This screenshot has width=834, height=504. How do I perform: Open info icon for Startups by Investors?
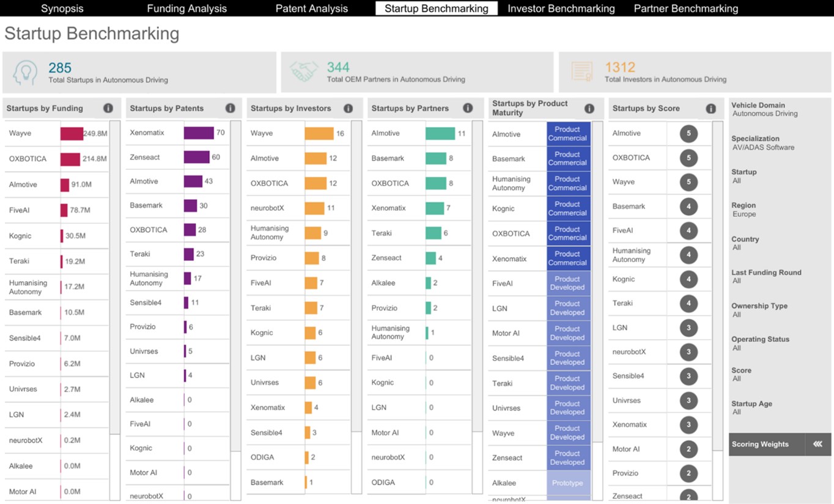[x=348, y=108]
